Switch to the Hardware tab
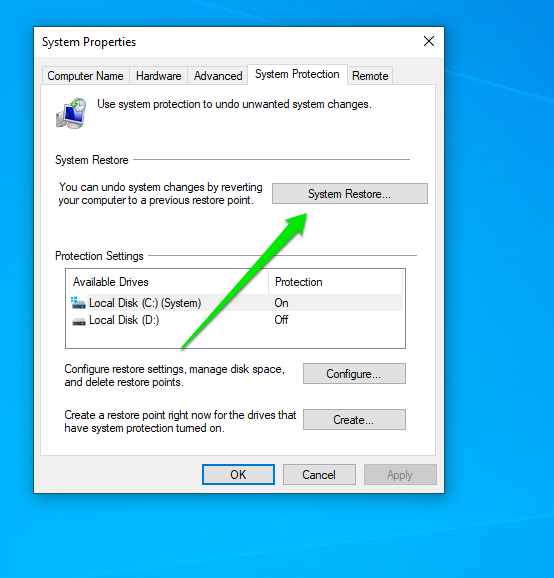Screen dimensions: 554x578 point(158,76)
